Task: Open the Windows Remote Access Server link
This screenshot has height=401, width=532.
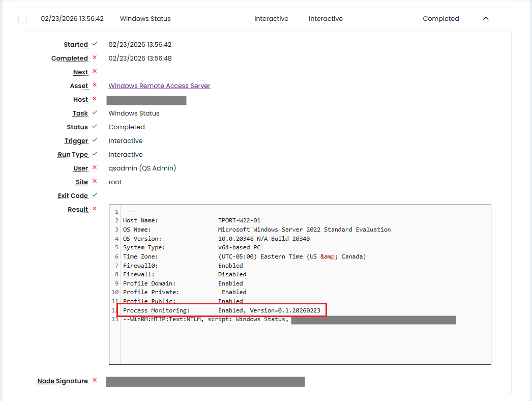Action: point(159,86)
